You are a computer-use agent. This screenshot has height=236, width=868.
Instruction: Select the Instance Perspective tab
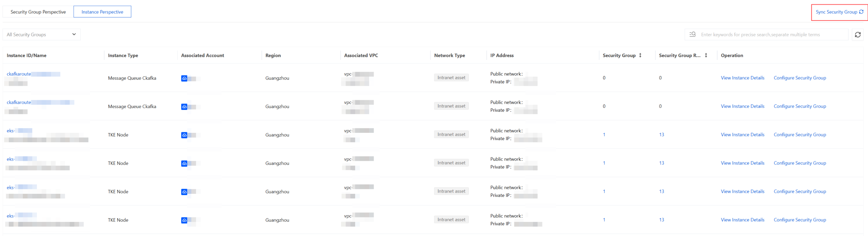point(102,12)
